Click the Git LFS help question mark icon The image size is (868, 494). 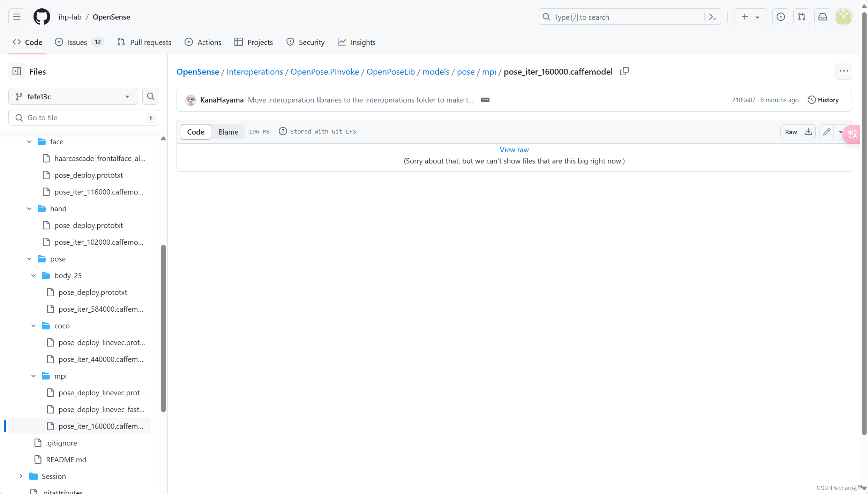click(283, 131)
